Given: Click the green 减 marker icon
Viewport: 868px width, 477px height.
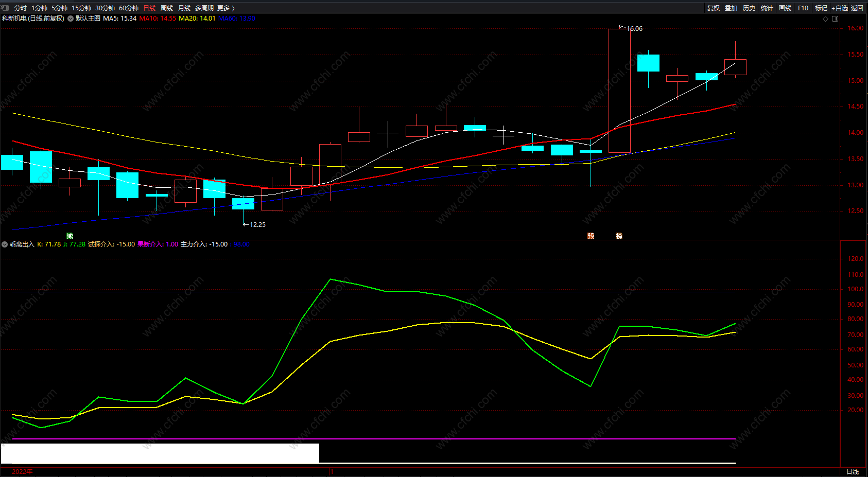Looking at the screenshot, I should click(70, 236).
